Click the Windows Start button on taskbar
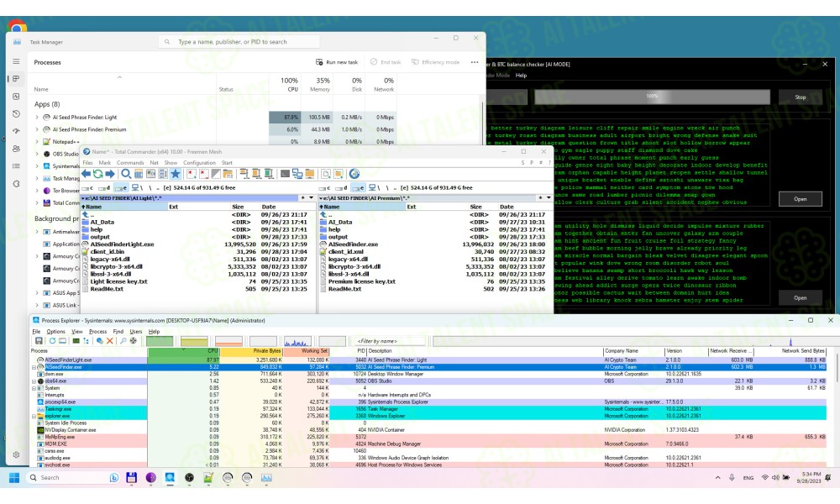The width and height of the screenshot is (840, 504). (x=14, y=478)
